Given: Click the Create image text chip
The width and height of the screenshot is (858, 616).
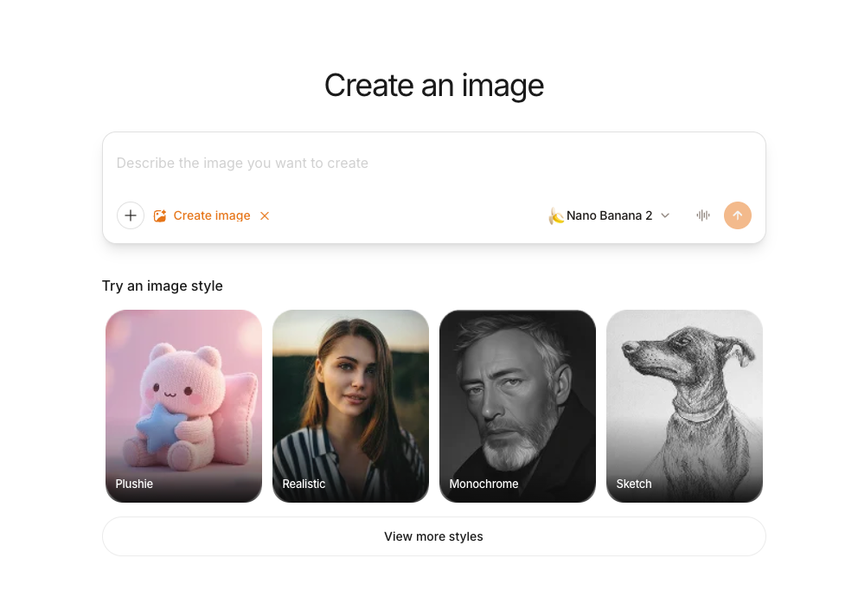Looking at the screenshot, I should (212, 215).
